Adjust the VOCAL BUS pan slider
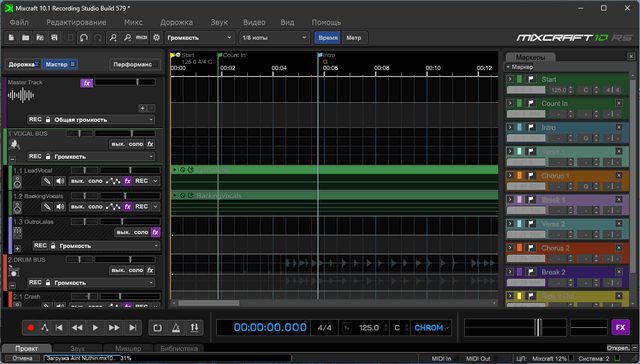 [79, 133]
